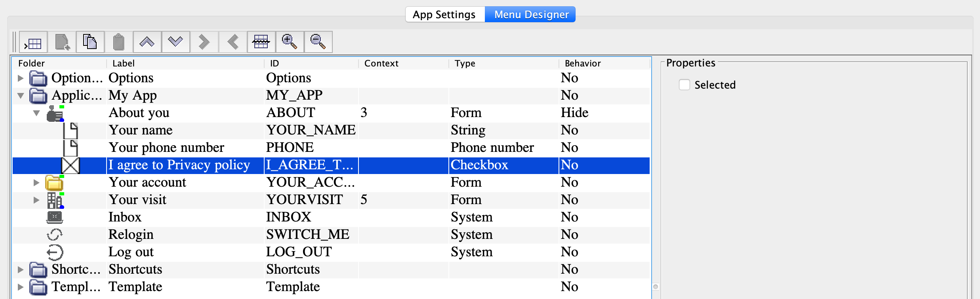Click the clipboard paste toolbar icon
The width and height of the screenshot is (980, 299).
click(x=119, y=42)
